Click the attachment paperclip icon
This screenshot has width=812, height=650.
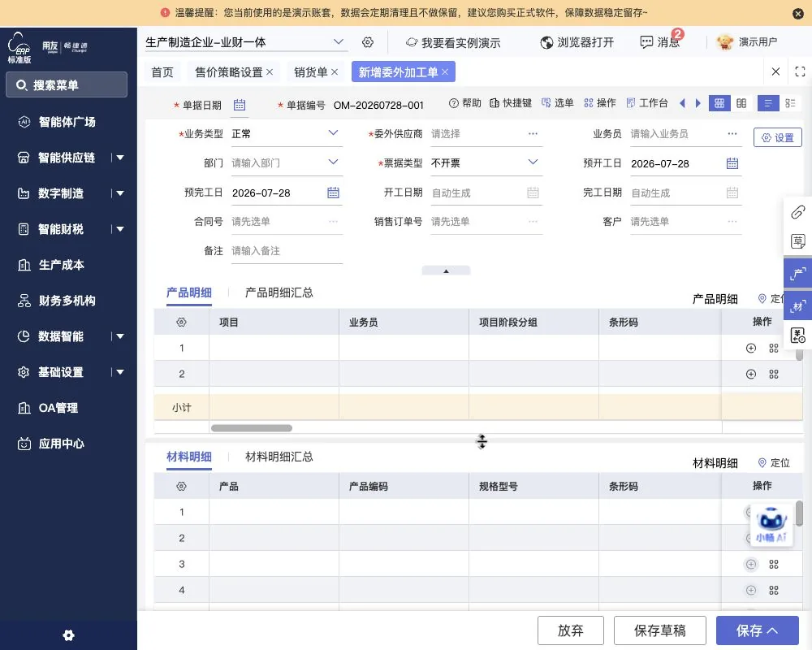coord(797,212)
